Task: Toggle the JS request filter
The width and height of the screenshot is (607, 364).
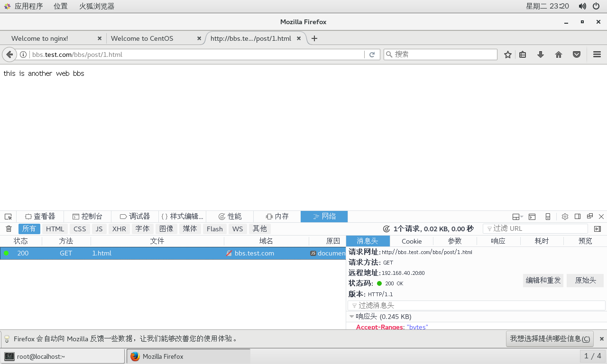Action: (x=99, y=229)
